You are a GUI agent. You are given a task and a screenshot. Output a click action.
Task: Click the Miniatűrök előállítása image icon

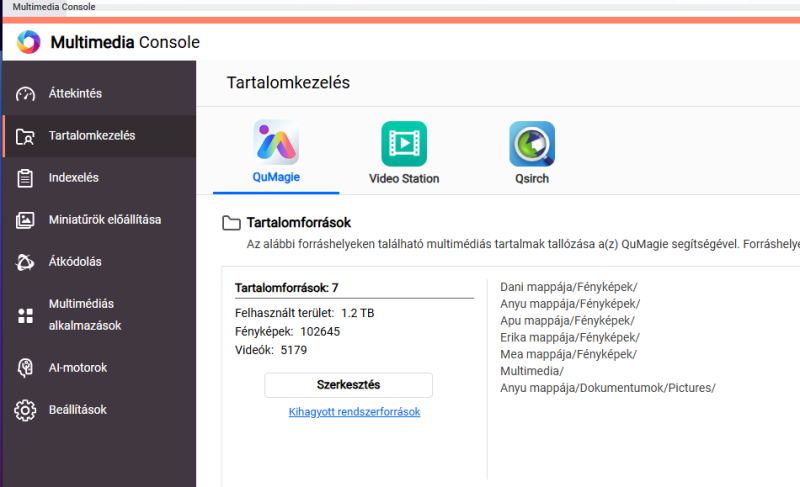point(25,220)
